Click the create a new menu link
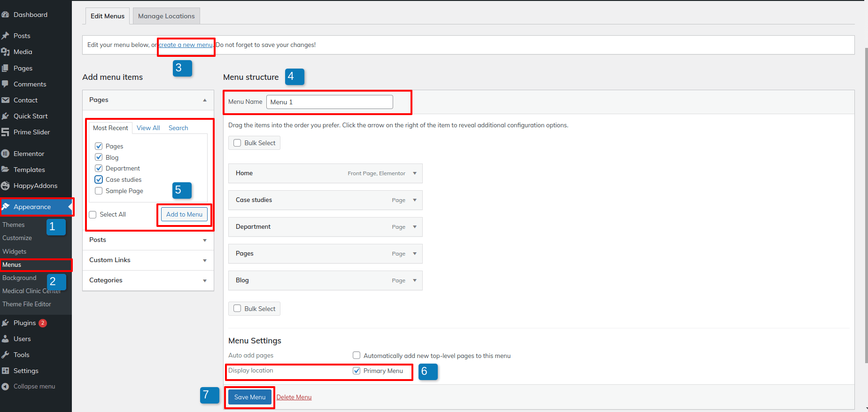Viewport: 868px width, 412px height. [186, 45]
